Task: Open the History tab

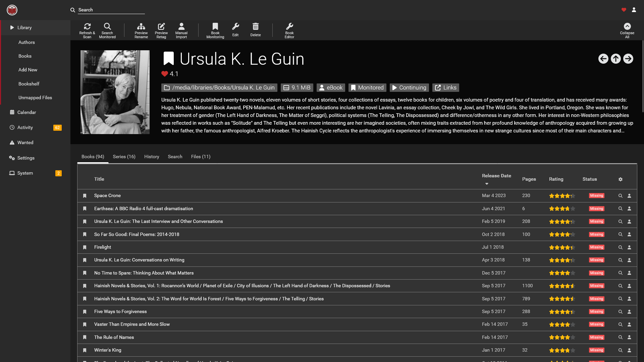Action: pyautogui.click(x=152, y=157)
